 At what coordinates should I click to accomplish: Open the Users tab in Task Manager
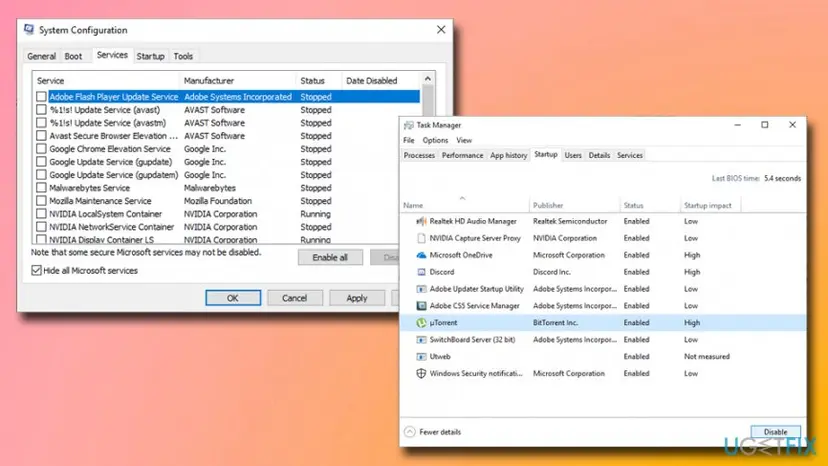pyautogui.click(x=572, y=155)
